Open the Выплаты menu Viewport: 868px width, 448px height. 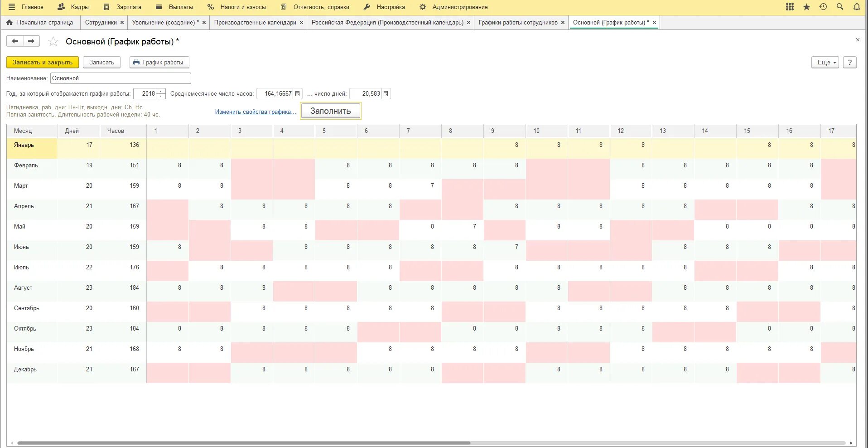tap(174, 7)
